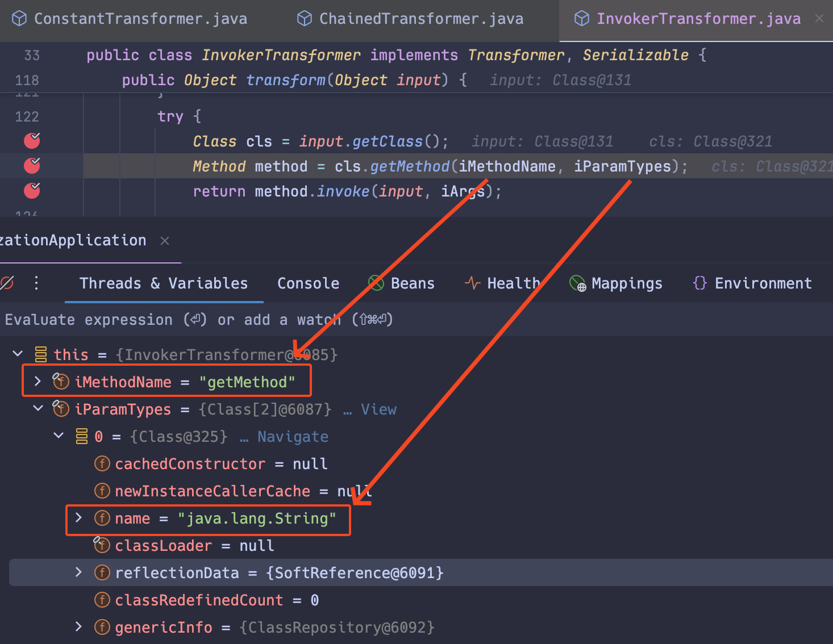Click the object icon next to this variable

pos(40,354)
